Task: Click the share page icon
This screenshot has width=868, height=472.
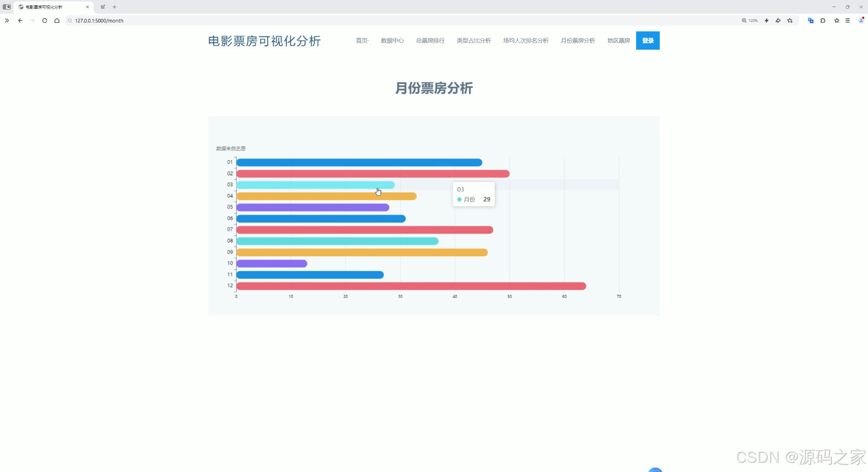Action: (778, 21)
